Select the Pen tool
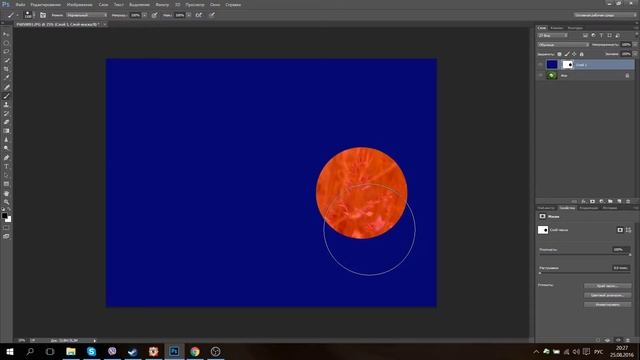Image resolution: width=640 pixels, height=360 pixels. coord(6,158)
